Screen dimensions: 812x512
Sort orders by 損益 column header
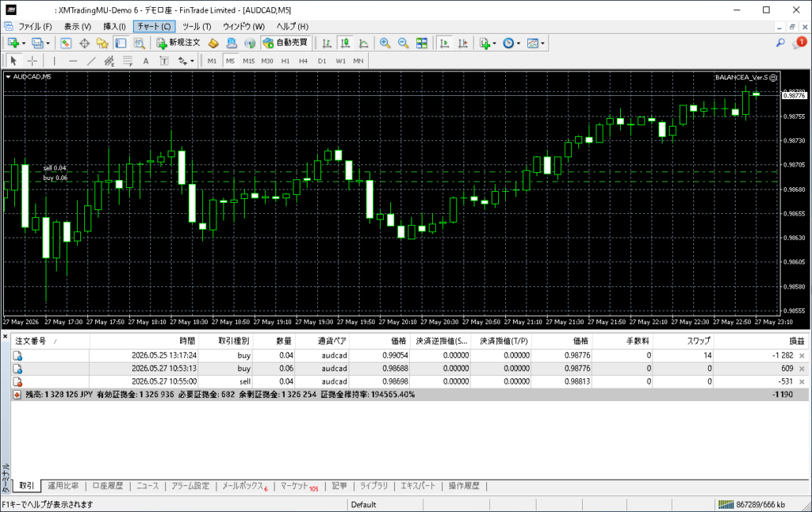[x=796, y=341]
